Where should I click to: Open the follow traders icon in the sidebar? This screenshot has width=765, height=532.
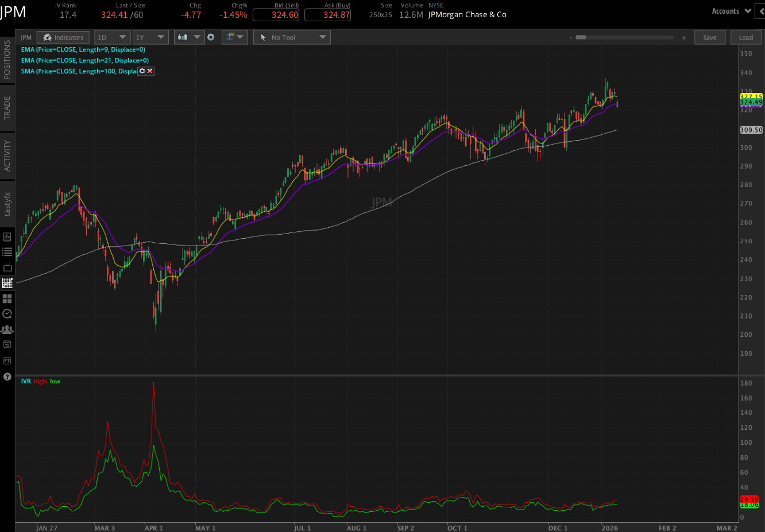click(7, 329)
